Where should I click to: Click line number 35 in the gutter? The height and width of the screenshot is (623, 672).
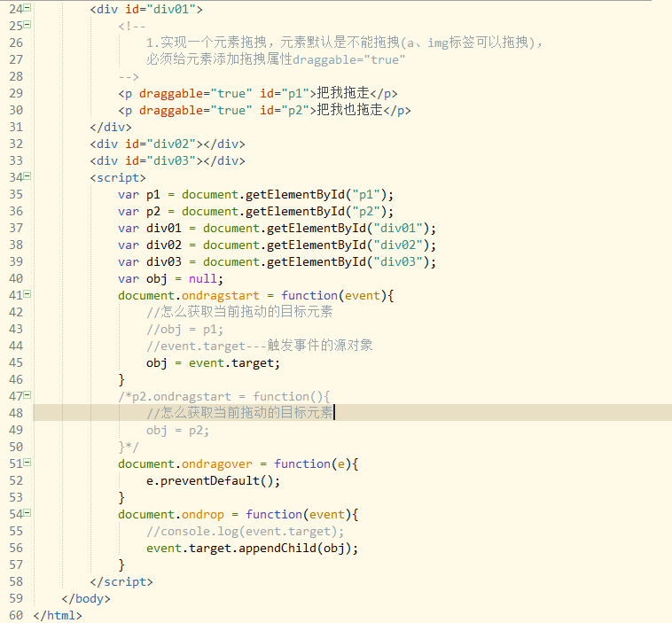pos(16,195)
